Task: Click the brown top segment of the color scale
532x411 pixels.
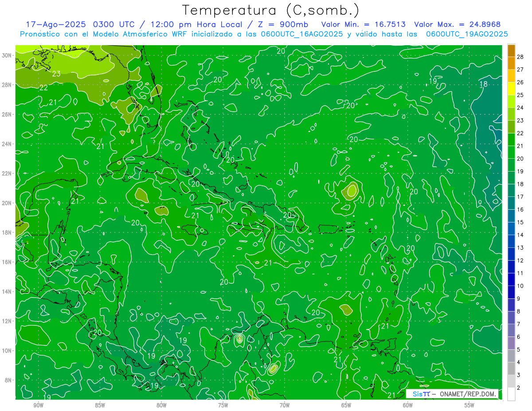Action: point(511,51)
